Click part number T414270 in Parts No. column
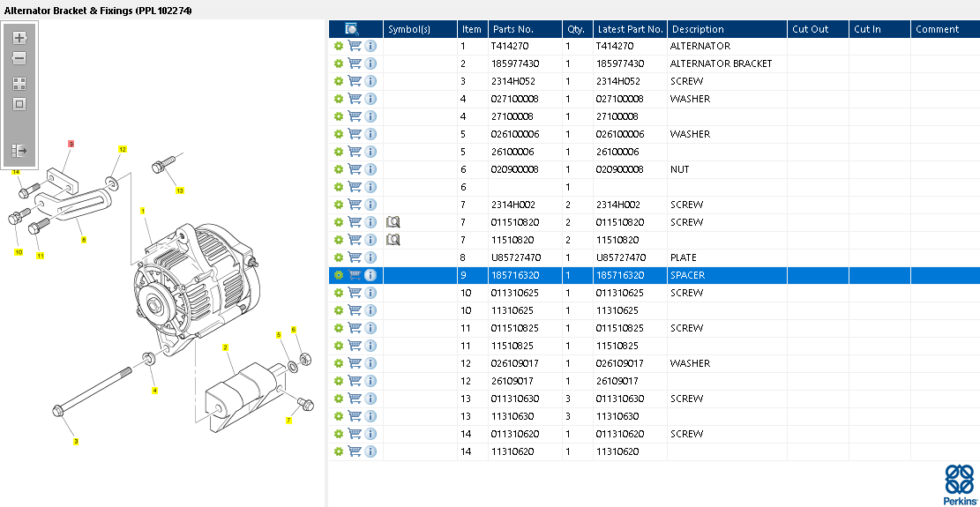This screenshot has width=980, height=507. pos(510,46)
